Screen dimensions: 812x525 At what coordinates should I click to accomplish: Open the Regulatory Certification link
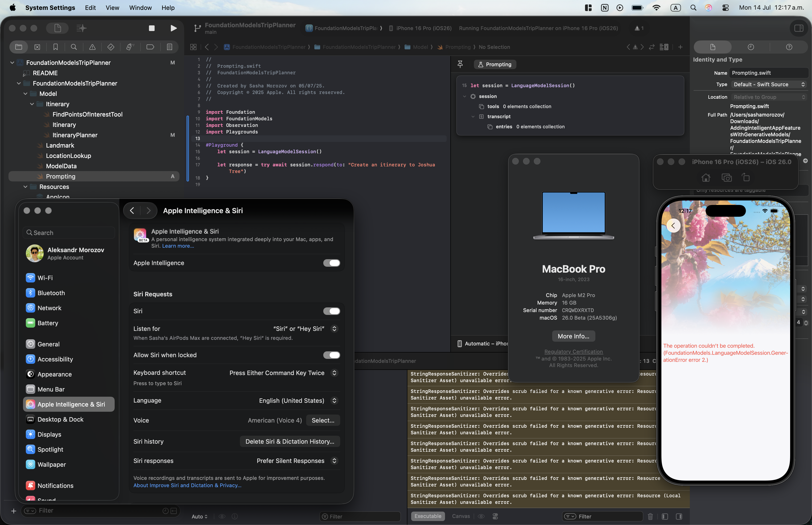pos(573,352)
